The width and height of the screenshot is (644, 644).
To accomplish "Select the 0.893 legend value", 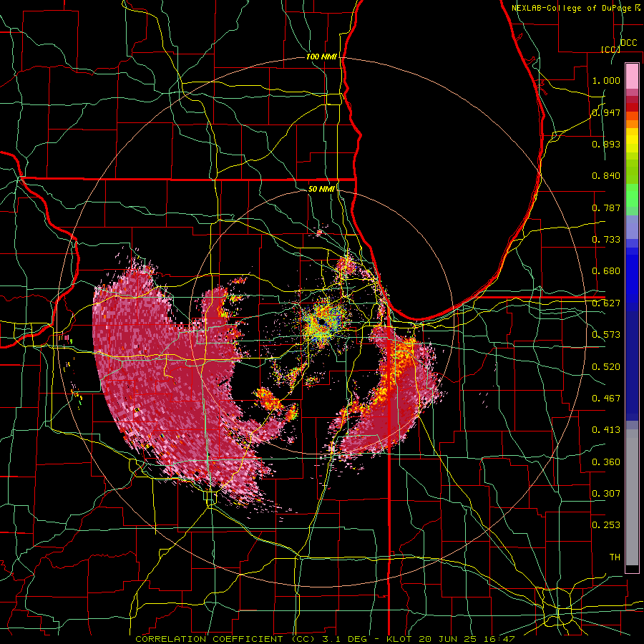I will [x=606, y=144].
